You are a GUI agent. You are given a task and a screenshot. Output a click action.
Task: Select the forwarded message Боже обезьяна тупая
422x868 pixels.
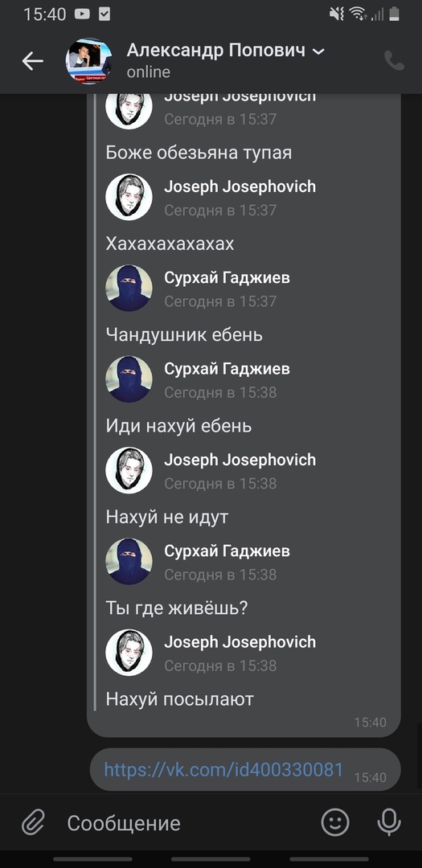[x=199, y=153]
